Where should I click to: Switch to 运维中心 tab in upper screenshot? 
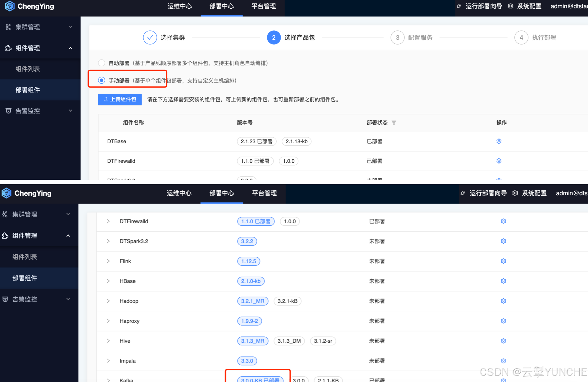click(180, 6)
